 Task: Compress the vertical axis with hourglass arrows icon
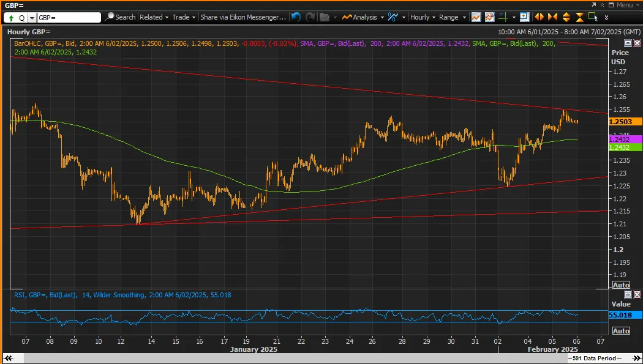pos(579,17)
